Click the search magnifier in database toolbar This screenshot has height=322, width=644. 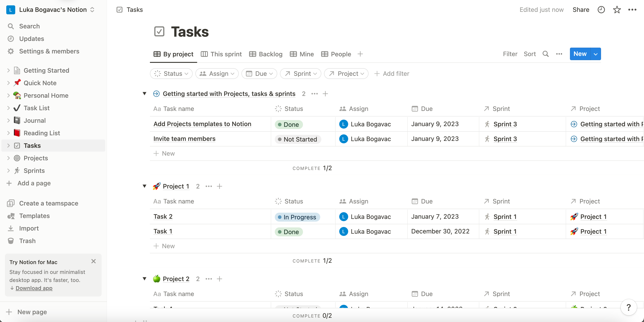coord(546,54)
